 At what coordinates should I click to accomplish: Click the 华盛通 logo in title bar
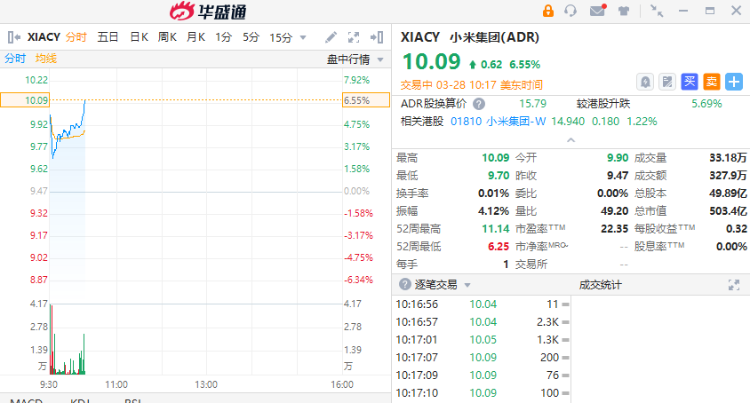coord(208,11)
